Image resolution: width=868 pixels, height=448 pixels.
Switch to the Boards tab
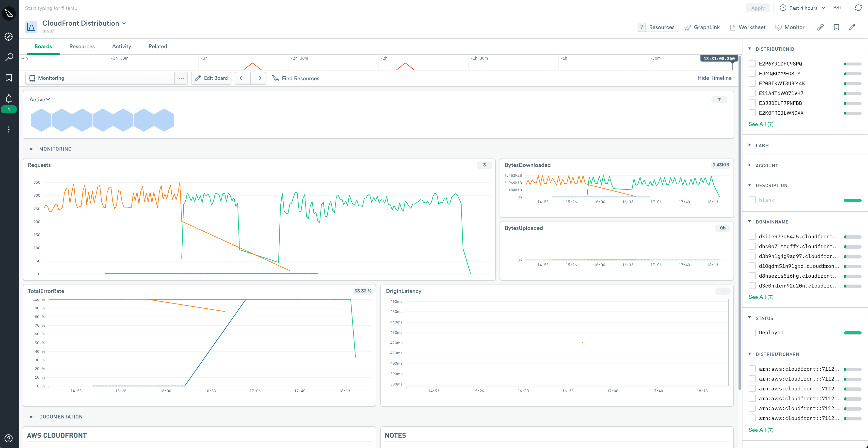pyautogui.click(x=43, y=47)
